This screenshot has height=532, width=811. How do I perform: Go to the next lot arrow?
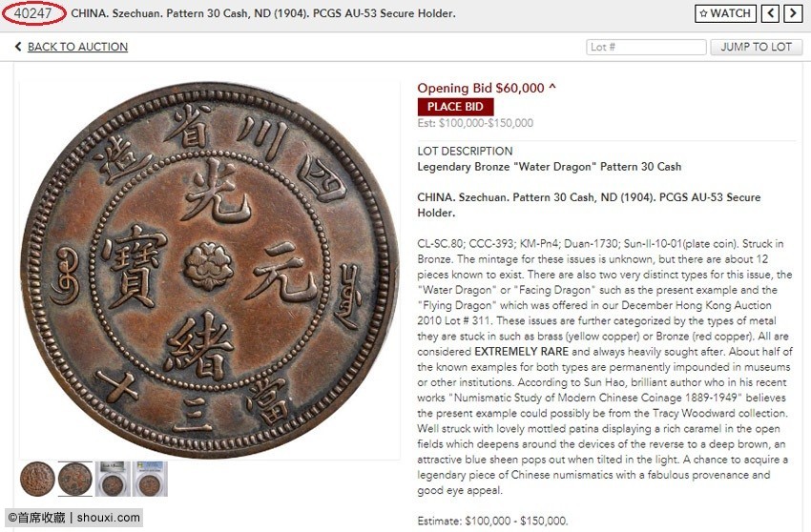coord(793,13)
